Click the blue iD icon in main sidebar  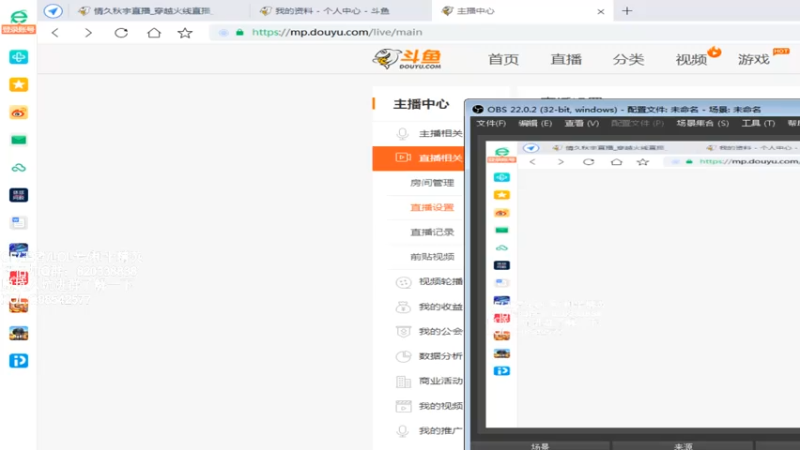pos(18,361)
